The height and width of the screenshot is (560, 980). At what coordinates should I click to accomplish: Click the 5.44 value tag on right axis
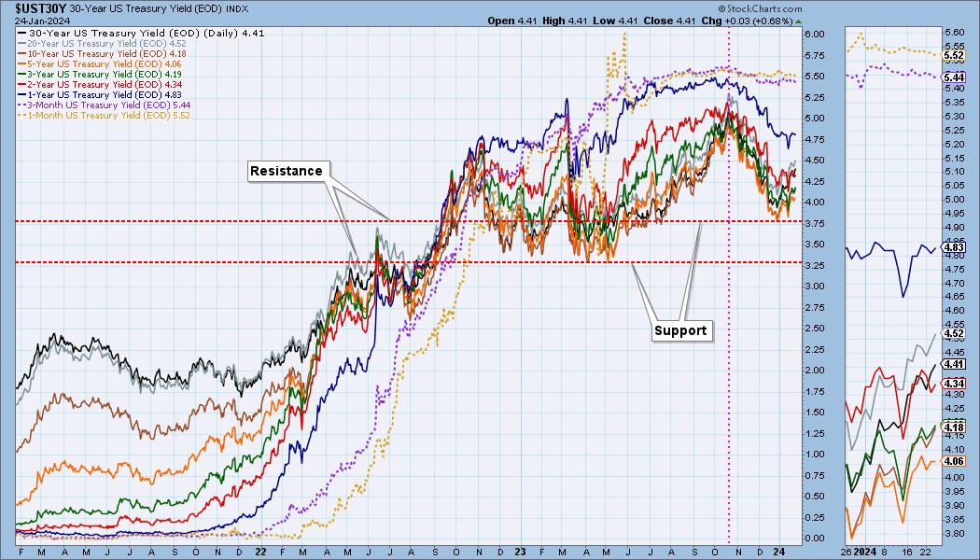tap(955, 78)
